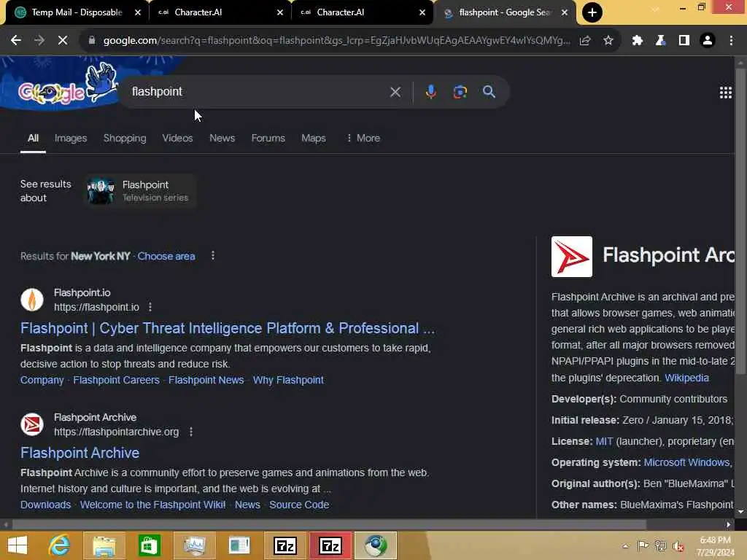Select the Videos search tab
747x560 pixels.
coord(177,138)
